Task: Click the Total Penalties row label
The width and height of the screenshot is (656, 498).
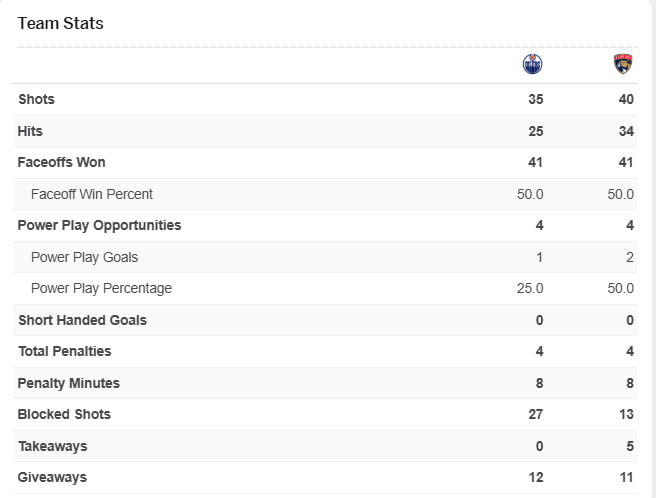Action: 64,351
